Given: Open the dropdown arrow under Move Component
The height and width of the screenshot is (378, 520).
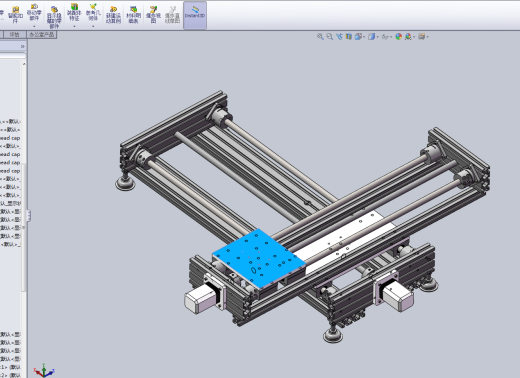Looking at the screenshot, I should 34,26.
